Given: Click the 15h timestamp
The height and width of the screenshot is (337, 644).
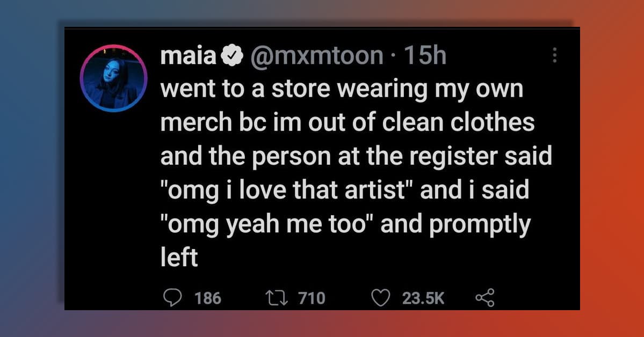Looking at the screenshot, I should click(x=424, y=55).
